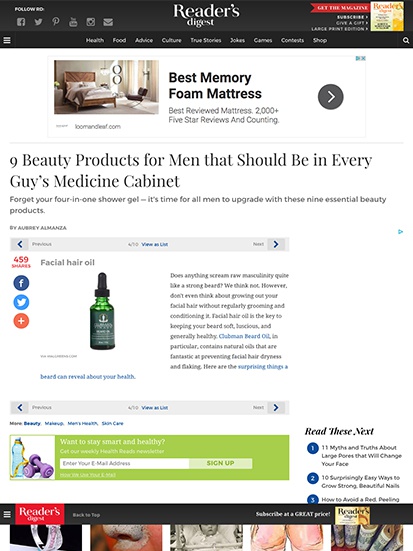Screen dimensions: 413x551
Task: Open the email envelope icon in header
Action: click(x=108, y=22)
